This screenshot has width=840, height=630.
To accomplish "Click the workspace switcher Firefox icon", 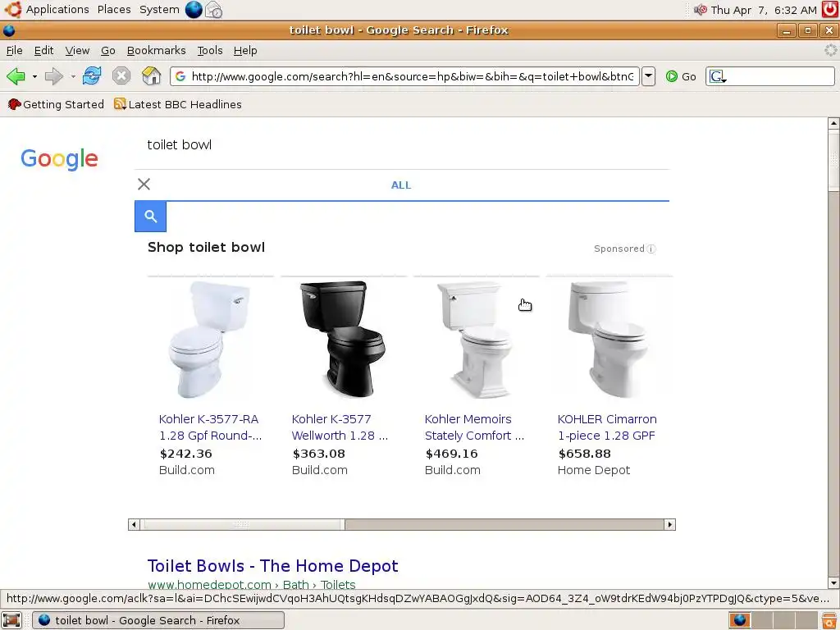I will pos(740,620).
